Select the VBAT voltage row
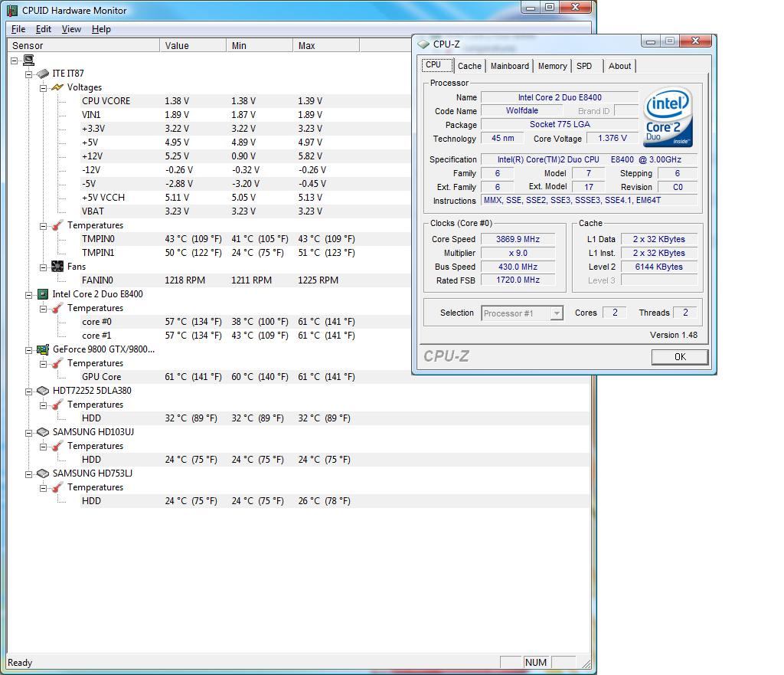 click(245, 211)
